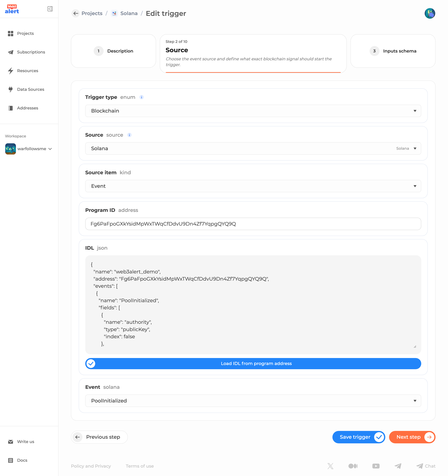Collapse the sidebar panel icon
448x476 pixels.
coord(50,9)
